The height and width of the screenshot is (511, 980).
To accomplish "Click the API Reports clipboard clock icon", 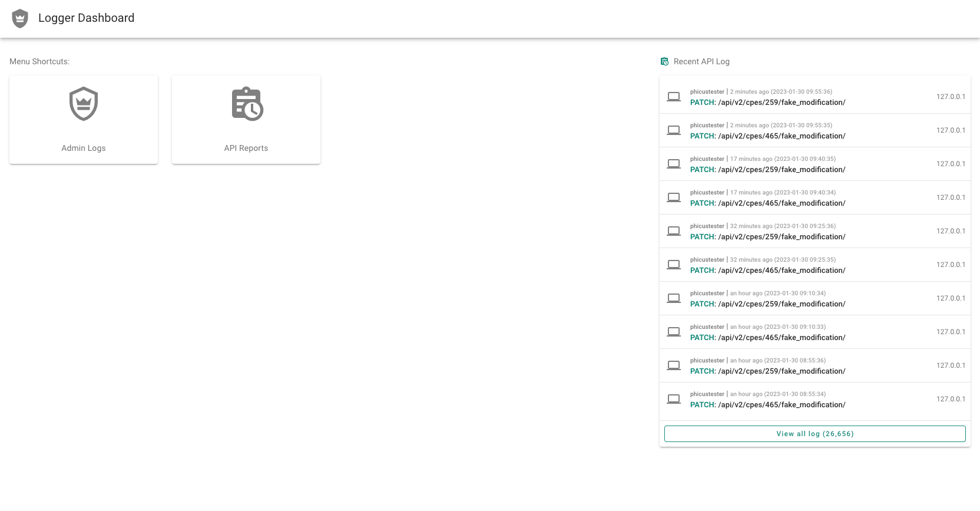I will (247, 104).
